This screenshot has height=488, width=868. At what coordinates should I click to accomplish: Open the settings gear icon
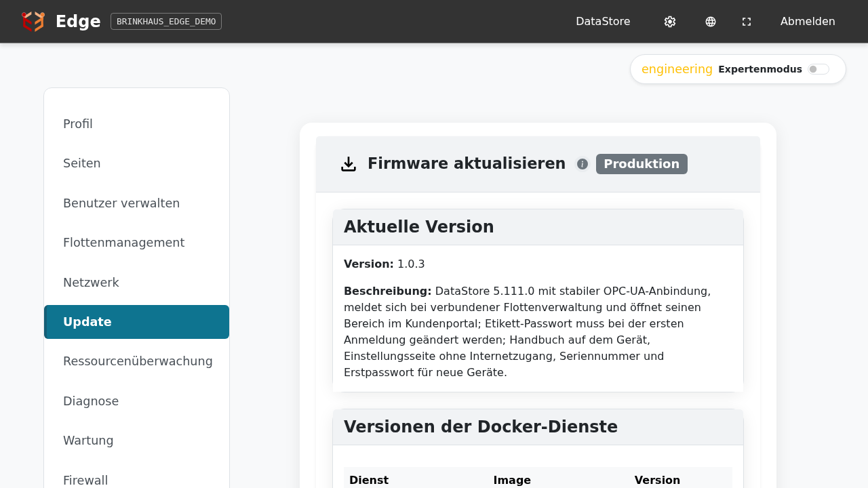pyautogui.click(x=670, y=22)
